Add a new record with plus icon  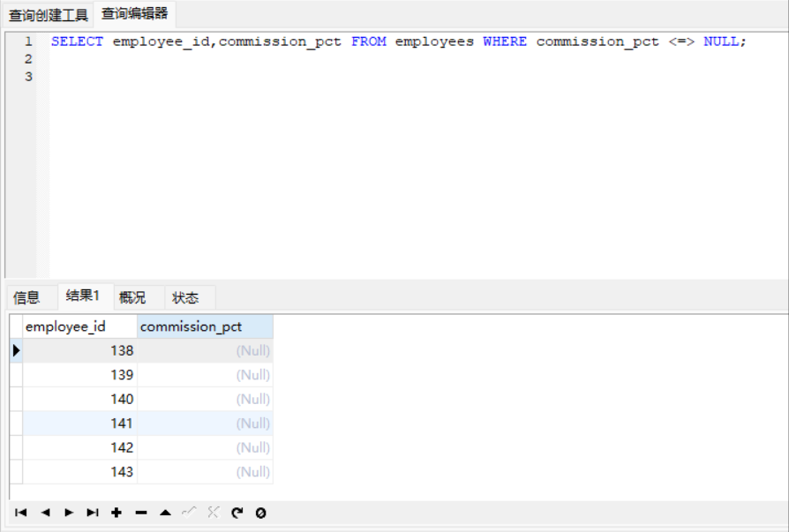tap(116, 513)
